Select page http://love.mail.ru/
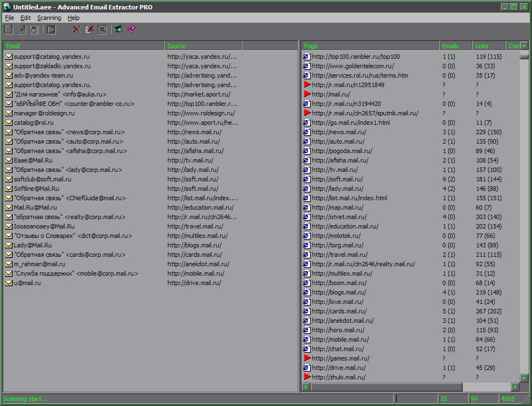This screenshot has width=532, height=406. [x=337, y=302]
